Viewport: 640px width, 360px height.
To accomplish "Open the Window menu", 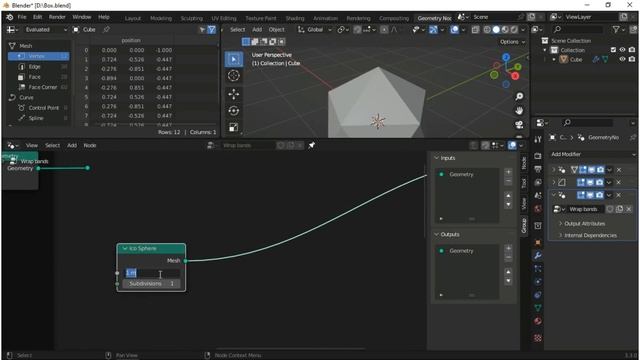I will pos(82,17).
